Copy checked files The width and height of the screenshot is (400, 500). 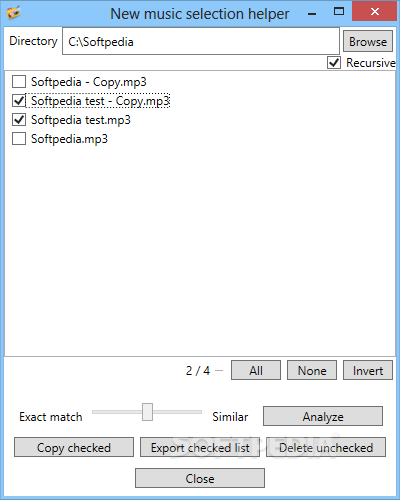tap(74, 447)
